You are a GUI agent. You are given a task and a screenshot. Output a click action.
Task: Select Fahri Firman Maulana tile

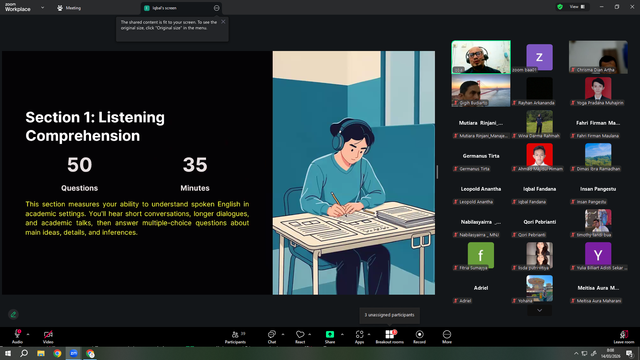[598, 123]
